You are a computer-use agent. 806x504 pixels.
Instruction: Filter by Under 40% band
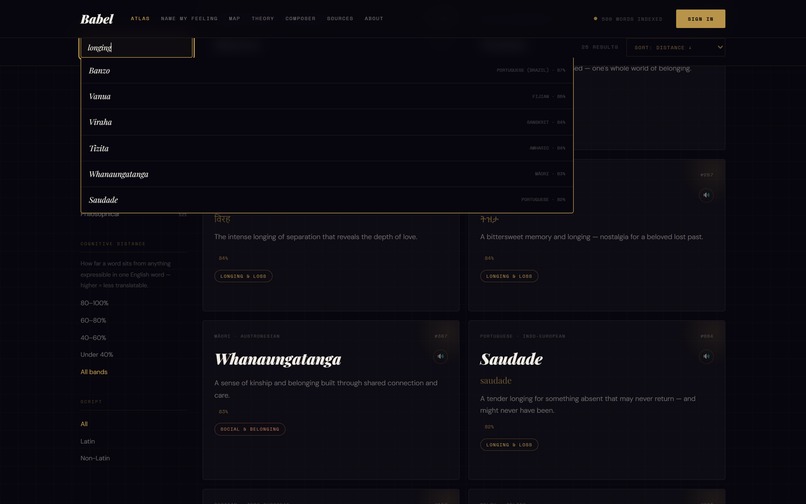97,354
